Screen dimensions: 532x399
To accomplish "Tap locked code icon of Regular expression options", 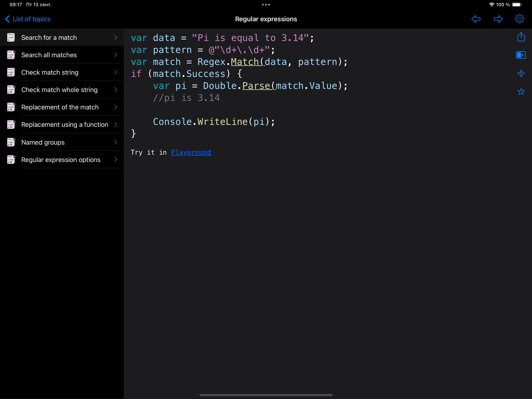I will [x=11, y=160].
